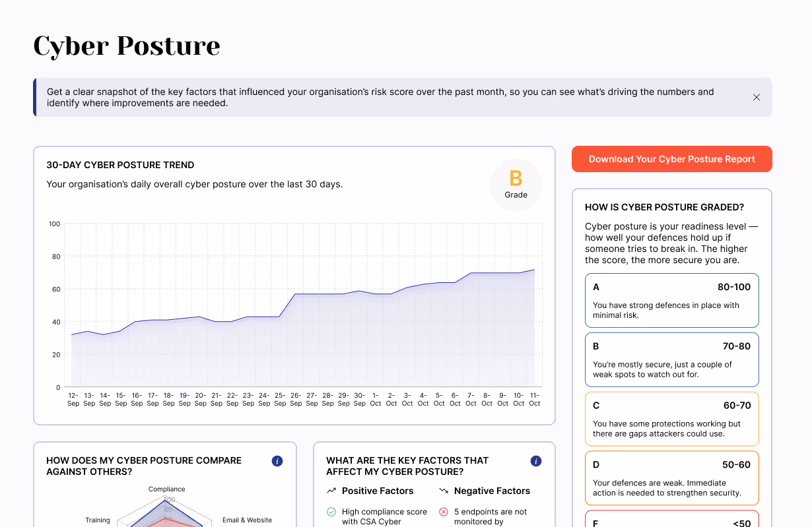Click the Compliance label on the radar chart

point(166,489)
